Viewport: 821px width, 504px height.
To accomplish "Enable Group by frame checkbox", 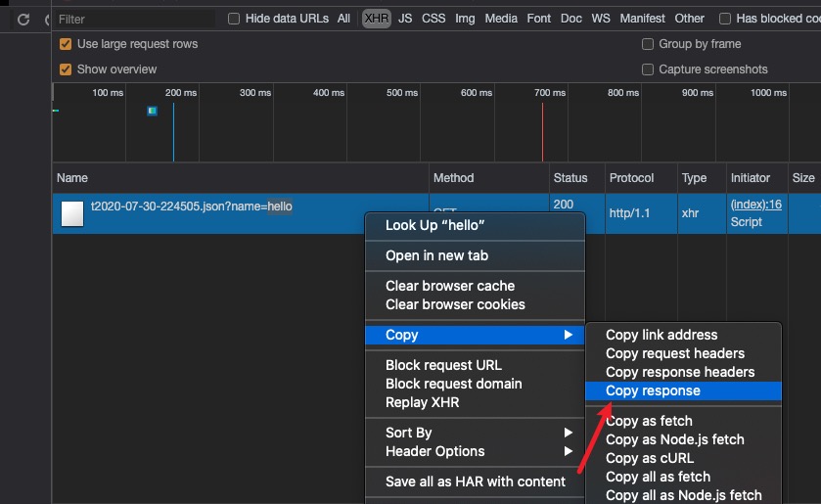I will pyautogui.click(x=648, y=44).
